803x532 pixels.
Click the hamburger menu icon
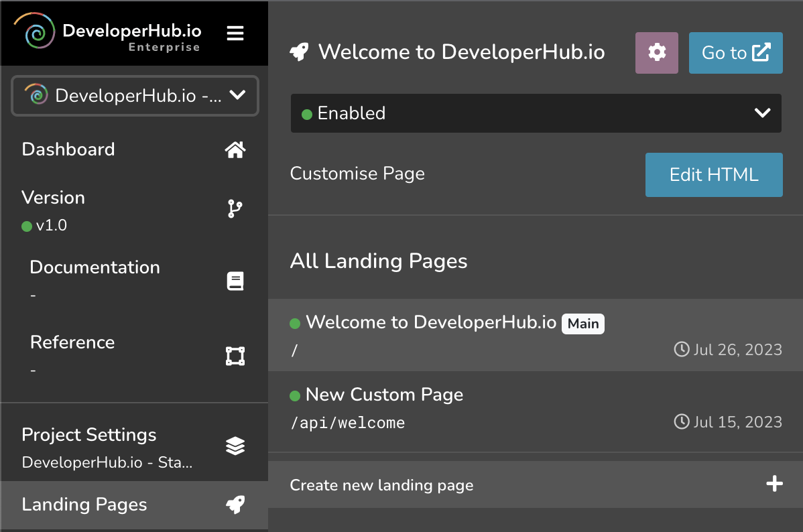click(x=235, y=34)
